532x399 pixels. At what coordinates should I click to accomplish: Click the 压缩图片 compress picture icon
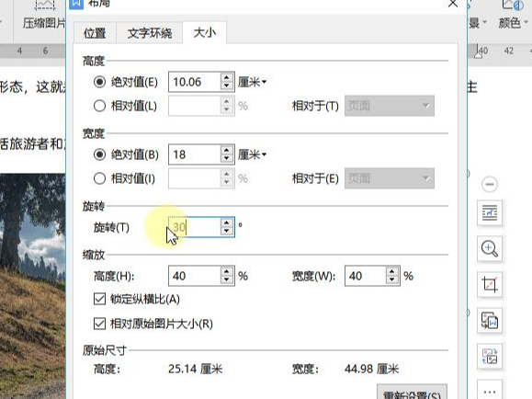(44, 16)
